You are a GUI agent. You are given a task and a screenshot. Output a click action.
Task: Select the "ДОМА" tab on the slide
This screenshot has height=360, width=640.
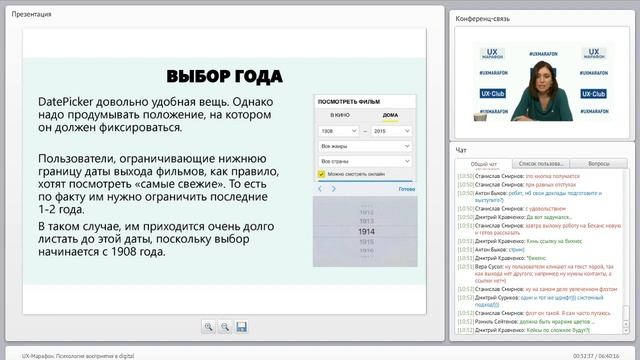click(x=390, y=116)
